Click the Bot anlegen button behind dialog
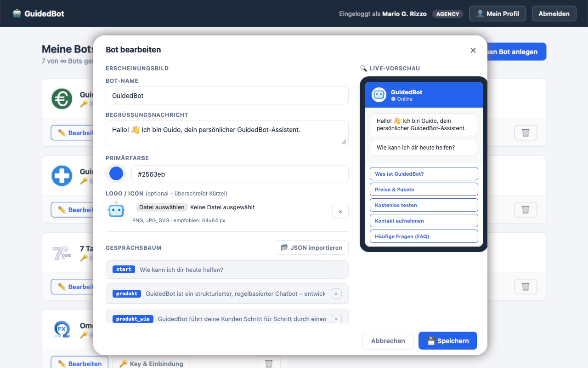The width and height of the screenshot is (588, 368). click(x=517, y=52)
